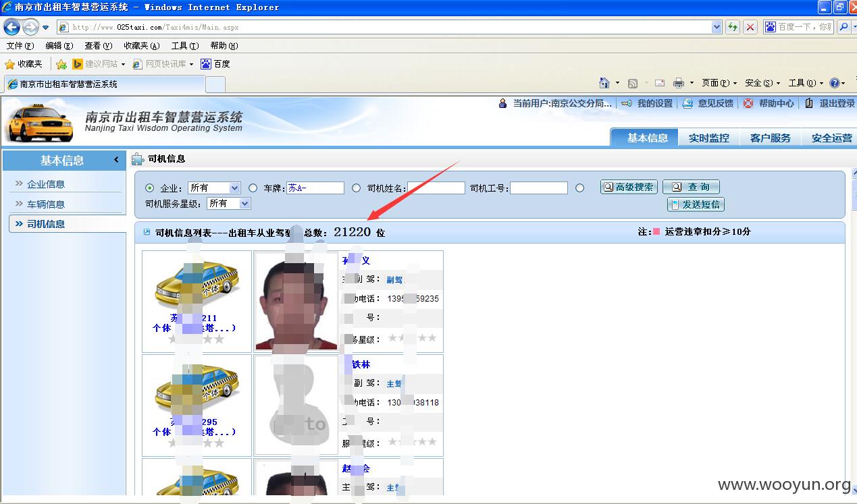Click the read mail icon
The height and width of the screenshot is (504, 857).
660,83
